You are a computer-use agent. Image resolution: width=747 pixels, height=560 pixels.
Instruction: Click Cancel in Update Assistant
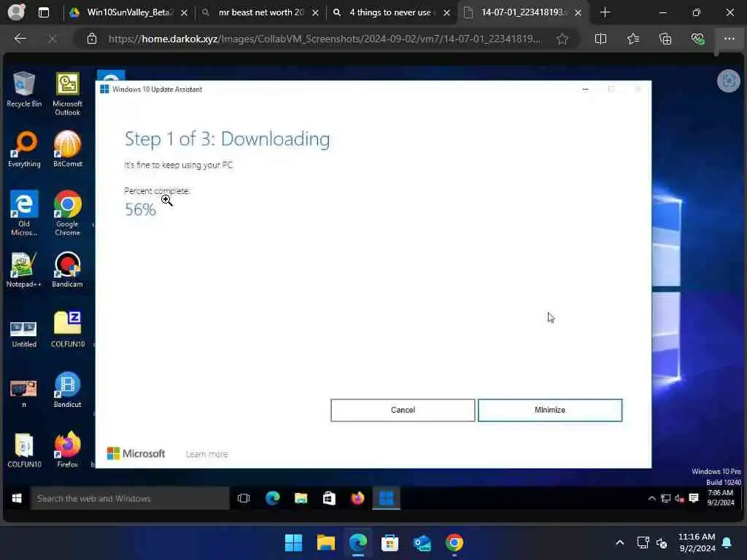coord(403,410)
